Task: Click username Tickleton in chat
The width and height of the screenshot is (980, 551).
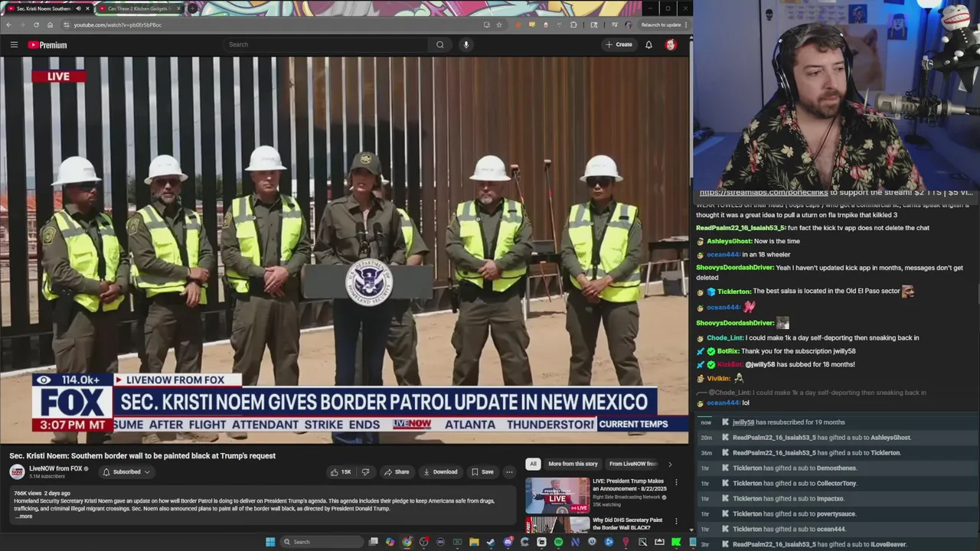Action: [x=733, y=292]
